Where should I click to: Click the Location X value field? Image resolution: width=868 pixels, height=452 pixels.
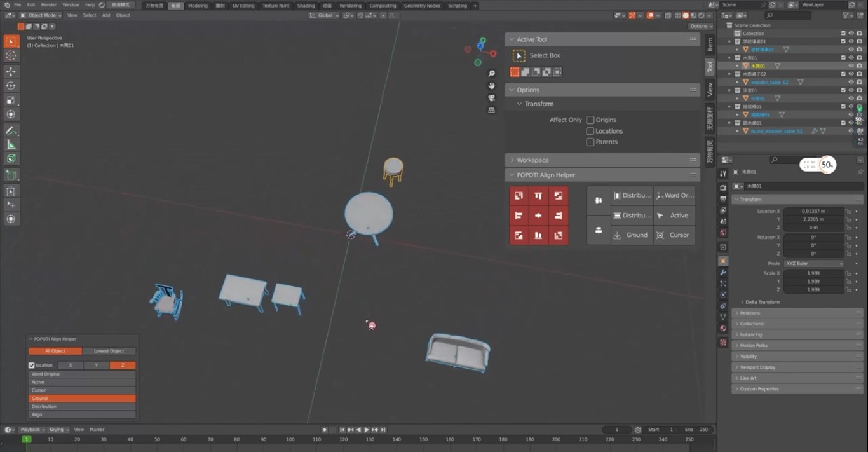point(813,211)
